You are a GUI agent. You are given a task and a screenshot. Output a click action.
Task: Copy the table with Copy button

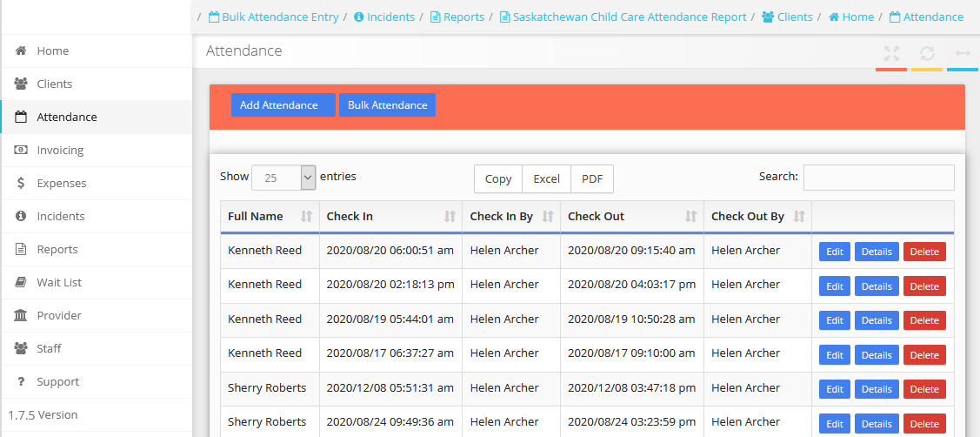(498, 178)
